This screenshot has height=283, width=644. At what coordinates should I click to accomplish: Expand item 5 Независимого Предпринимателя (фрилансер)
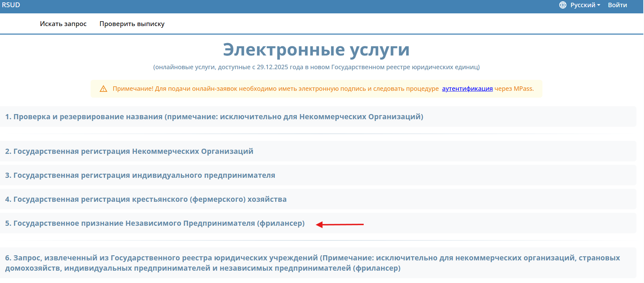[155, 223]
